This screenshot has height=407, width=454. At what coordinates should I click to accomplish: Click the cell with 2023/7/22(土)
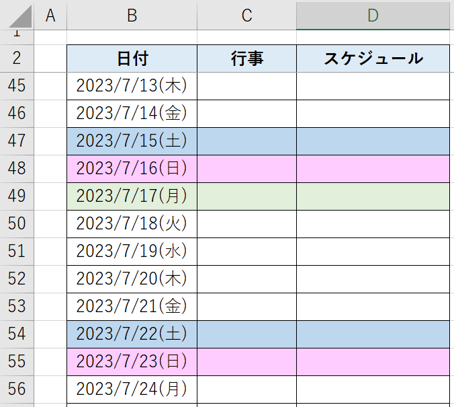point(132,334)
